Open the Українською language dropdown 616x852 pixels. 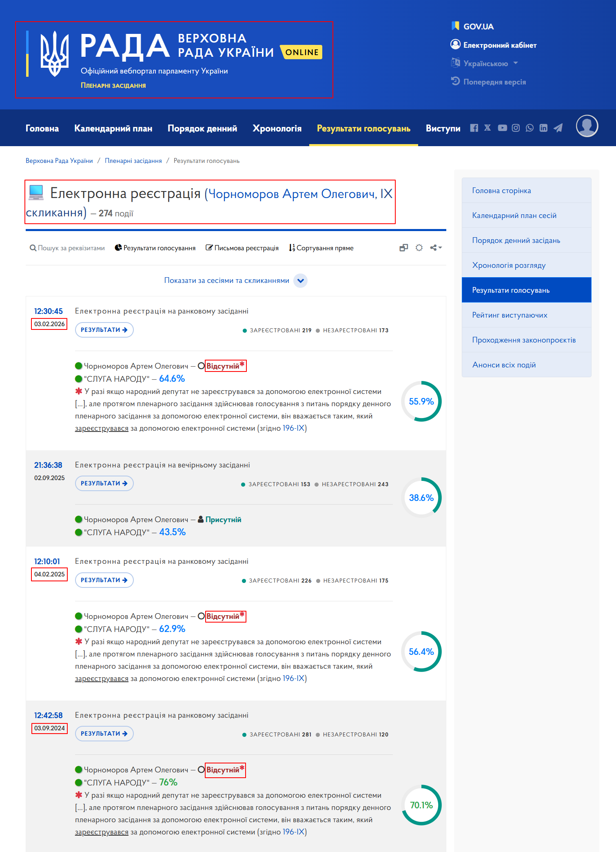tap(484, 63)
